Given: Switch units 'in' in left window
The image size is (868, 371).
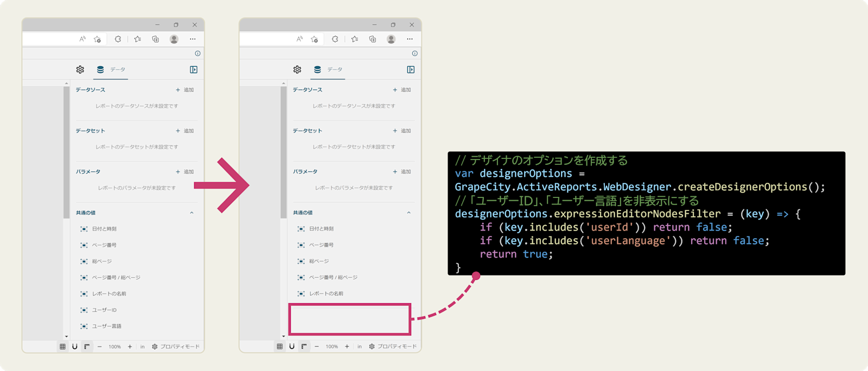Looking at the screenshot, I should (143, 347).
